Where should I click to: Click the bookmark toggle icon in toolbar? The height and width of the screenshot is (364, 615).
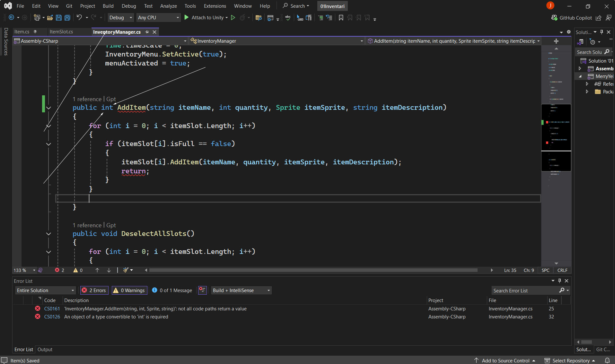(341, 18)
